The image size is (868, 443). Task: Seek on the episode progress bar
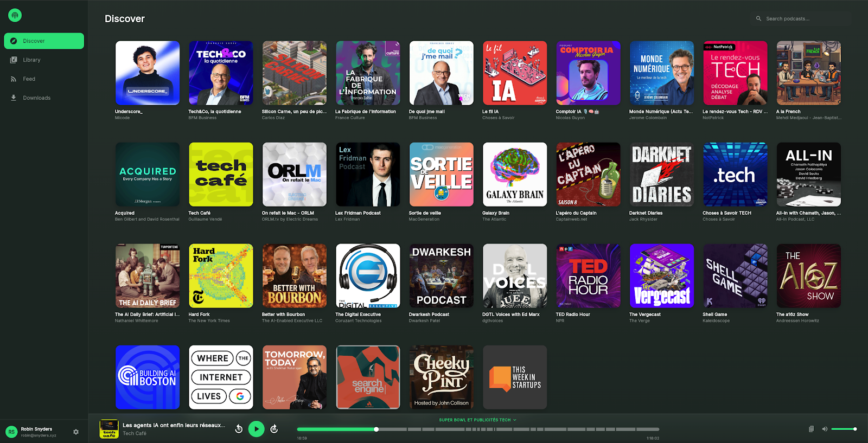point(478,429)
